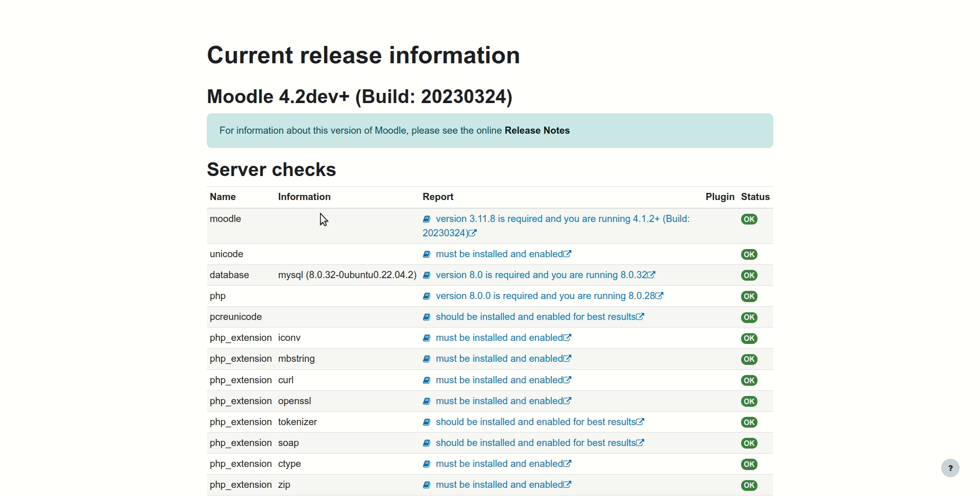Click the 'openssl' information cell

pos(295,401)
